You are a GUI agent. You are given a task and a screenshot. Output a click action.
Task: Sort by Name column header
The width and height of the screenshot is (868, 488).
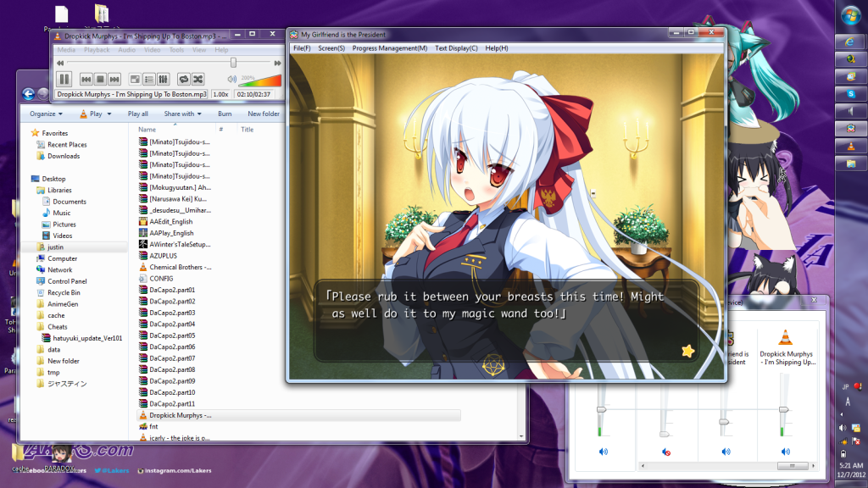[147, 130]
